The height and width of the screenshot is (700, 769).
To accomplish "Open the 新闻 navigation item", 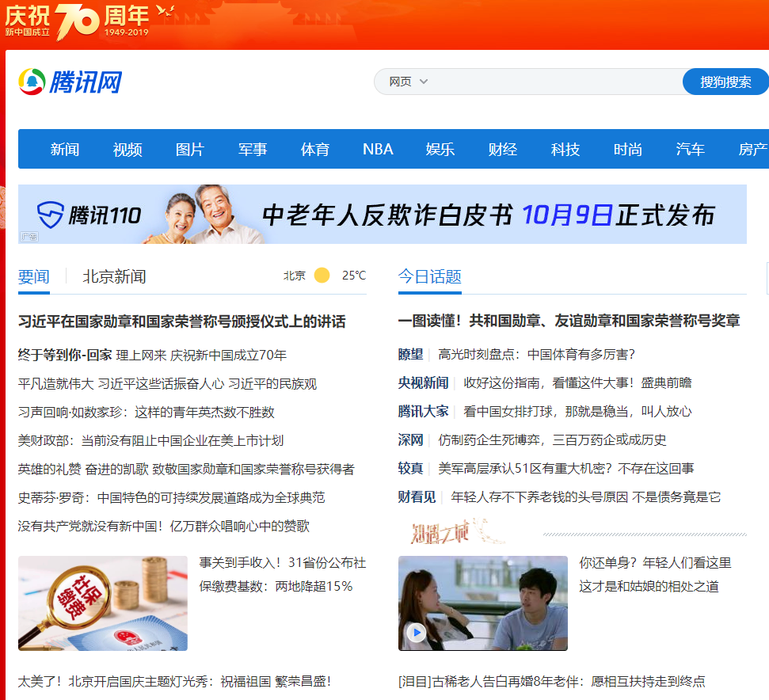I will pyautogui.click(x=65, y=149).
